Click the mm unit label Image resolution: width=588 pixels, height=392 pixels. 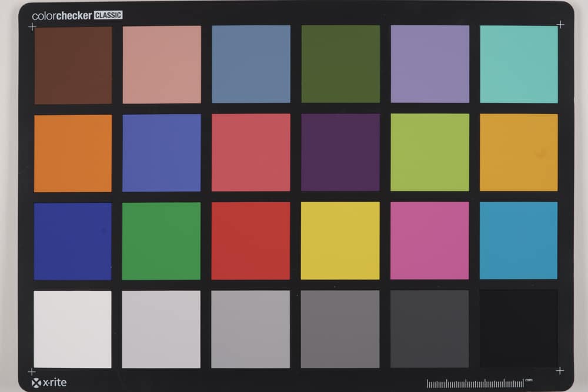click(529, 380)
